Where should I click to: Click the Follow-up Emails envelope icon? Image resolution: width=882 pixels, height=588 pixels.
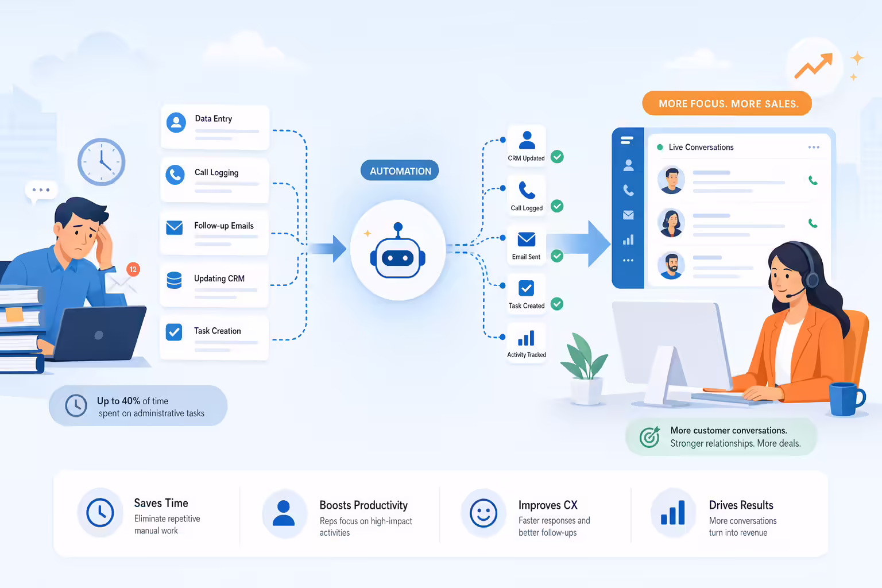(x=174, y=227)
